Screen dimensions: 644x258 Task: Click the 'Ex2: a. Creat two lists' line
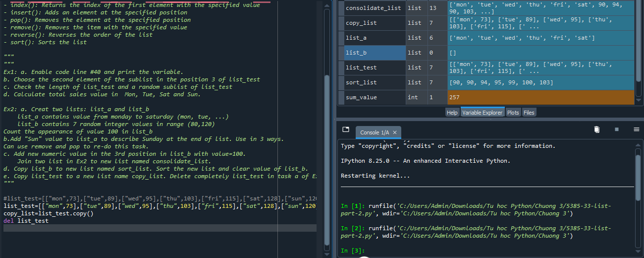coord(76,109)
